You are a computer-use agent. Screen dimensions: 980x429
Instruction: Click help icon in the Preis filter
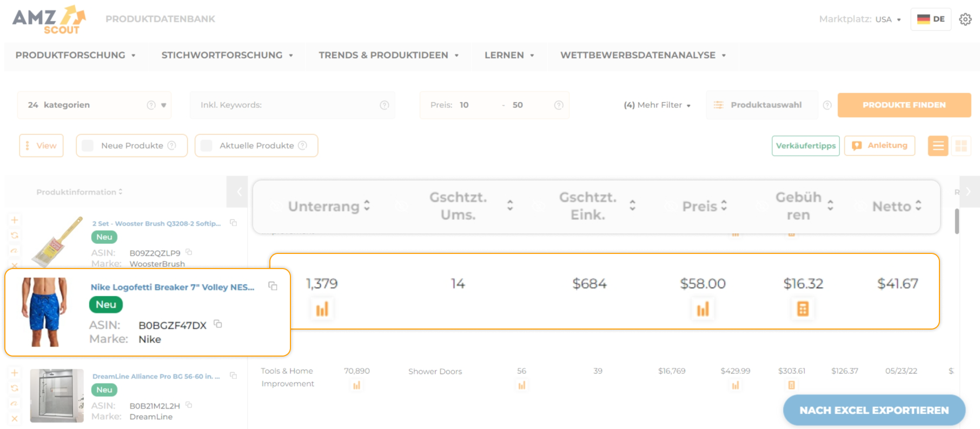click(x=559, y=105)
